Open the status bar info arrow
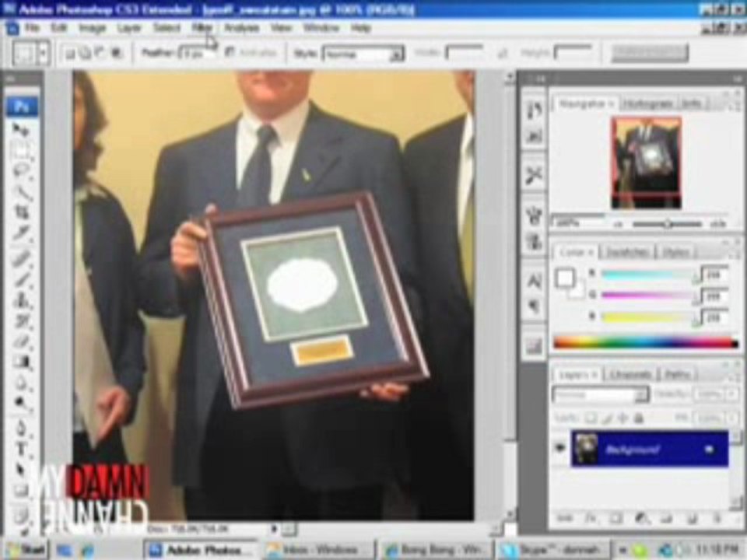 point(275,529)
